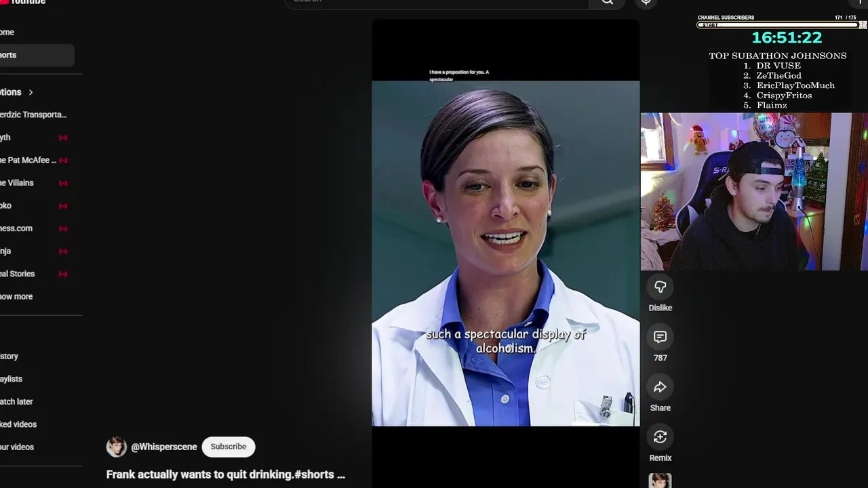Click the 'DR VUSE' leaderboard entry

point(778,66)
